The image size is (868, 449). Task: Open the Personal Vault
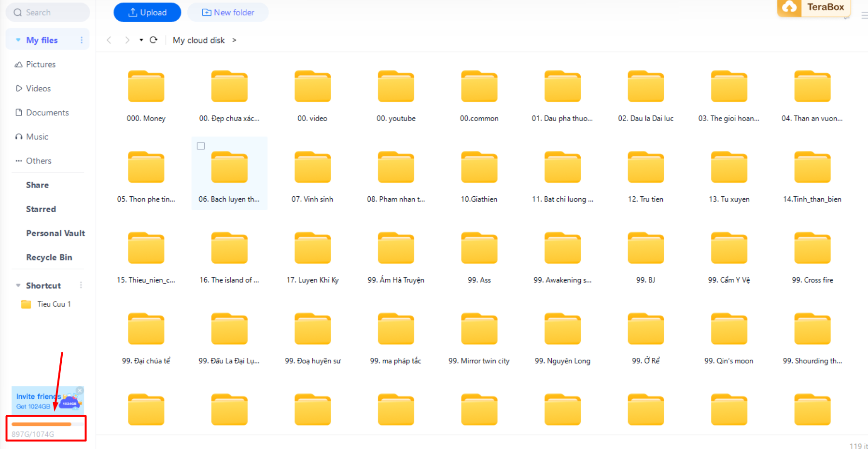point(55,233)
